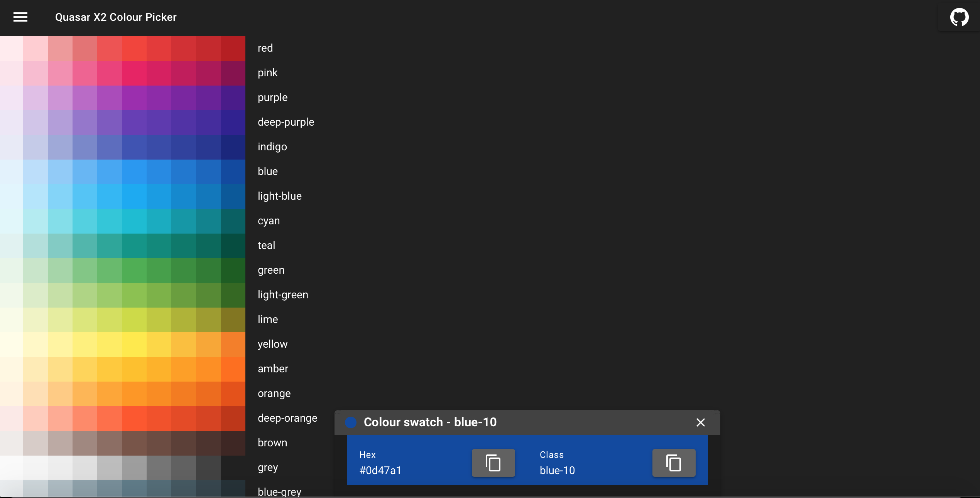
Task: Click the GitHub logo in the corner
Action: 960,17
